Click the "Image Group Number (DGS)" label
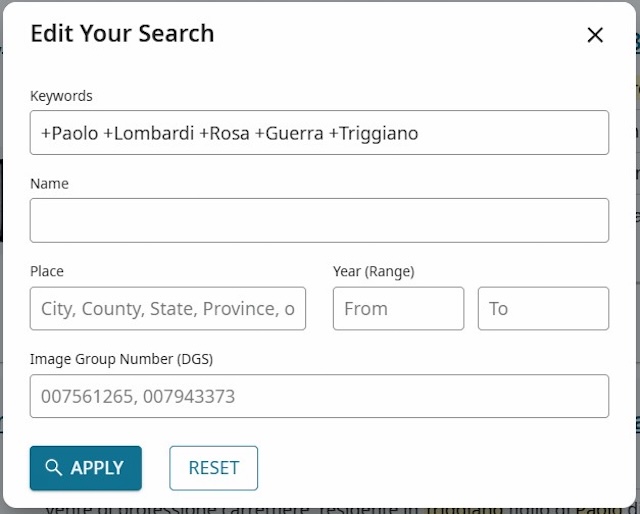 [121, 359]
